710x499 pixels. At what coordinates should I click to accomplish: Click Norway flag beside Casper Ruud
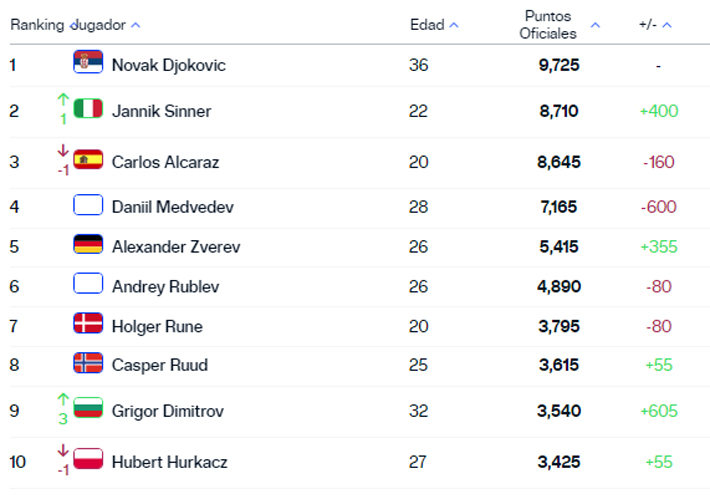pos(88,363)
